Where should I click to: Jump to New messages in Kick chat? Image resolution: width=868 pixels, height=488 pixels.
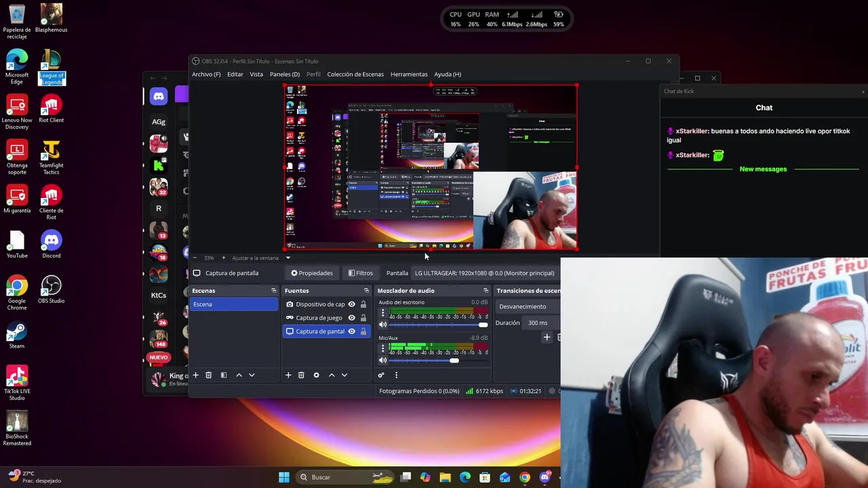click(763, 169)
